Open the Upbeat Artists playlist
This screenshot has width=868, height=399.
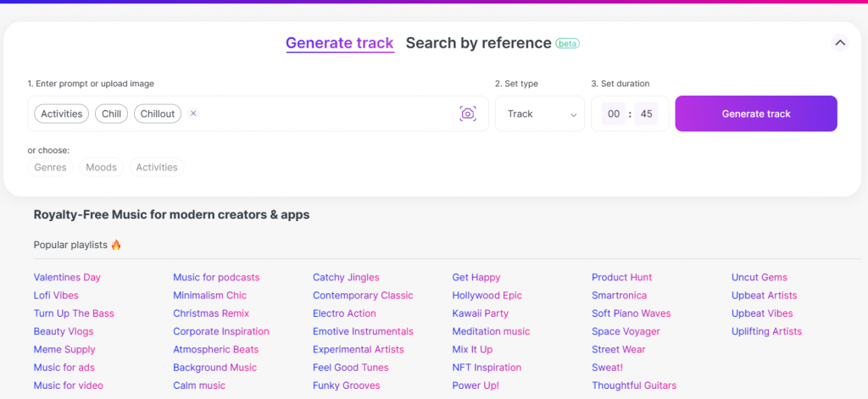pos(764,296)
